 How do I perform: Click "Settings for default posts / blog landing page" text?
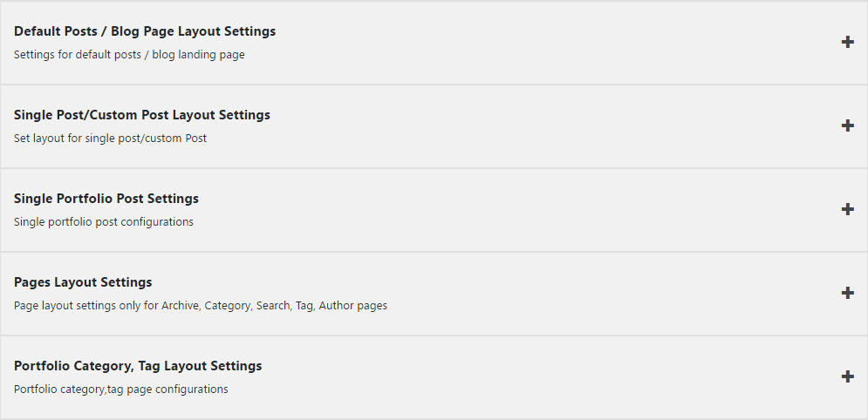tap(129, 54)
